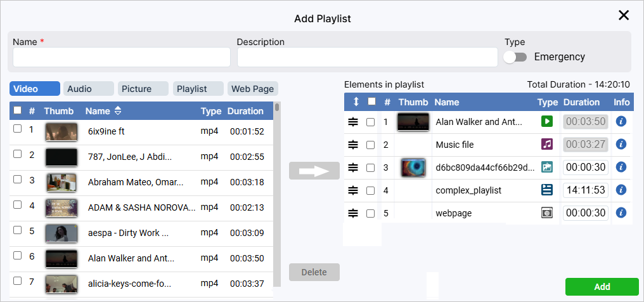Viewport: 644px width, 302px height.
Task: Click the reorder arrows column header
Action: point(356,102)
